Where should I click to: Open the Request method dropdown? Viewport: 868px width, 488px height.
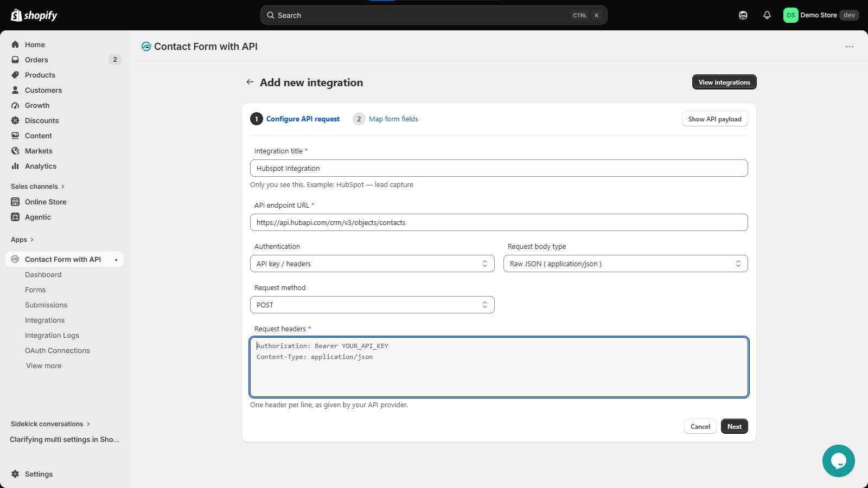tap(372, 305)
